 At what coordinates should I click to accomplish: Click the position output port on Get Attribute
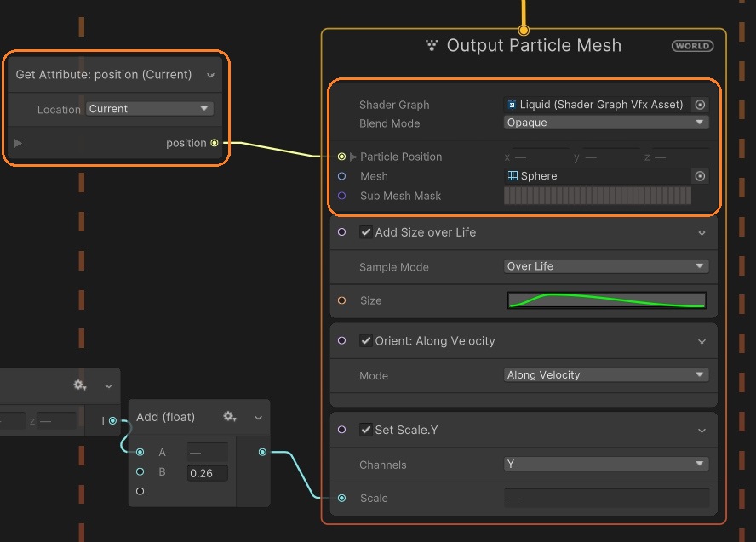[215, 143]
